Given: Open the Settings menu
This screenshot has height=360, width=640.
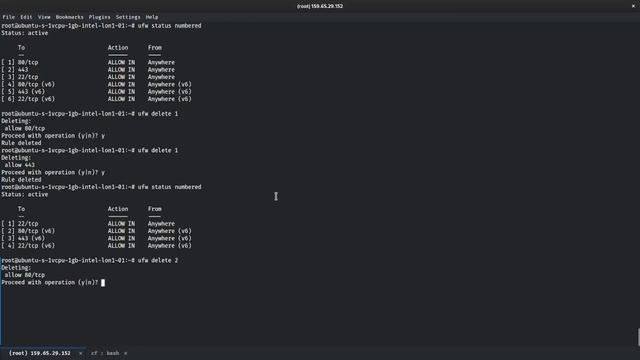Looking at the screenshot, I should pyautogui.click(x=128, y=17).
